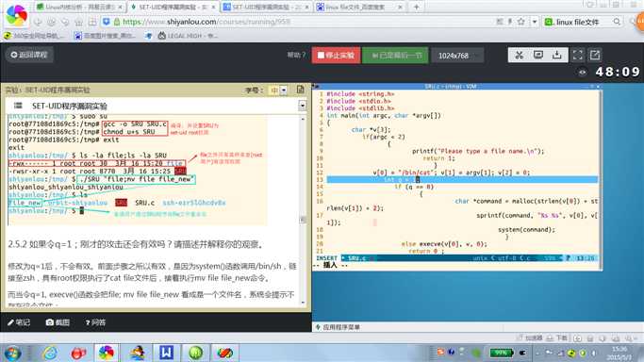Expand the SET-UID section title dropdown
Viewport: 644px width, 362px height.
pos(303,106)
